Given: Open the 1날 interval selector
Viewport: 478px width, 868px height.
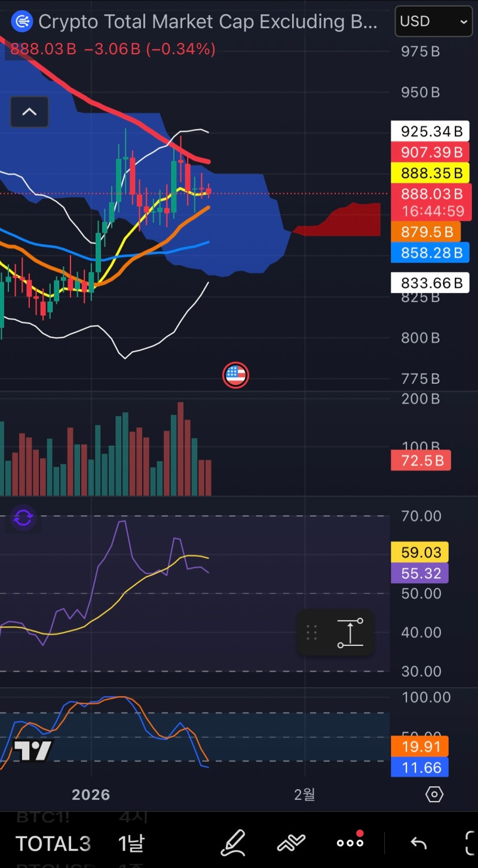Looking at the screenshot, I should coord(131,843).
